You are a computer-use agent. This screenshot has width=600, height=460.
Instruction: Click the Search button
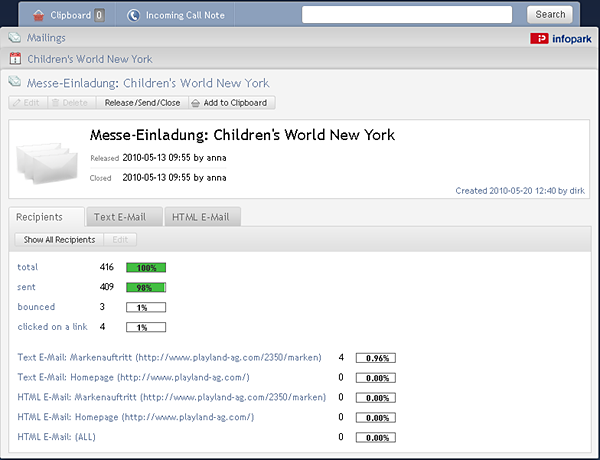pos(550,15)
